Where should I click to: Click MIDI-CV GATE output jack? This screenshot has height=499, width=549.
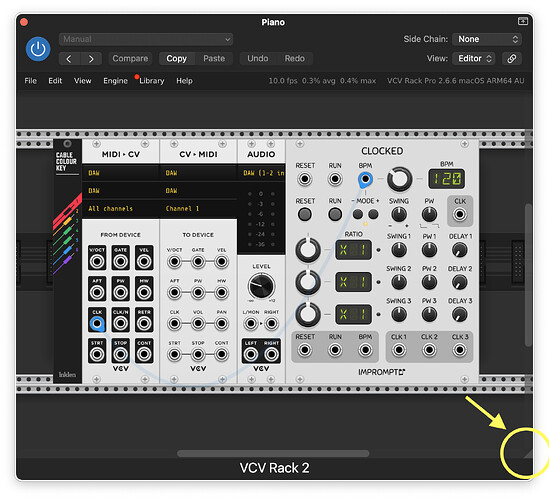click(x=120, y=262)
